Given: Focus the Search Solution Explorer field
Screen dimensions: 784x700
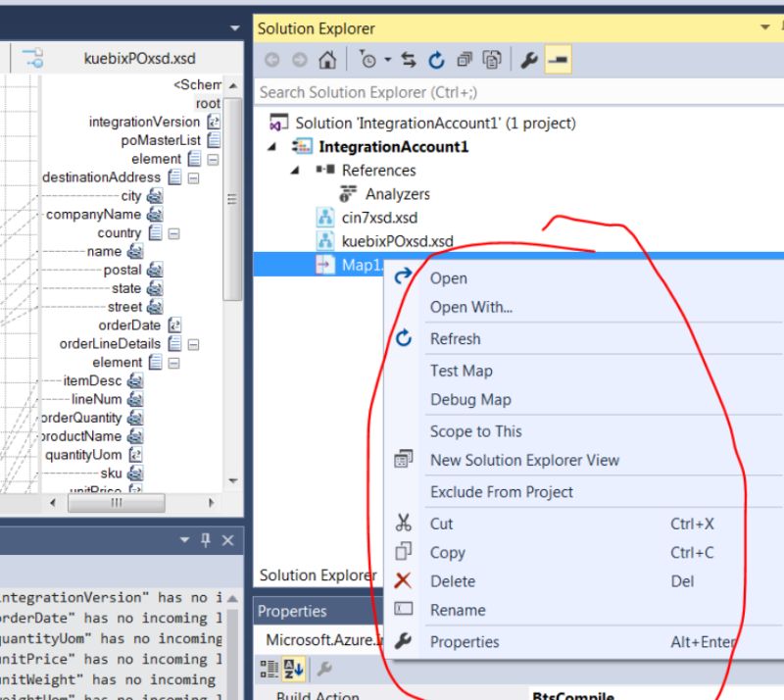Looking at the screenshot, I should click(x=518, y=92).
